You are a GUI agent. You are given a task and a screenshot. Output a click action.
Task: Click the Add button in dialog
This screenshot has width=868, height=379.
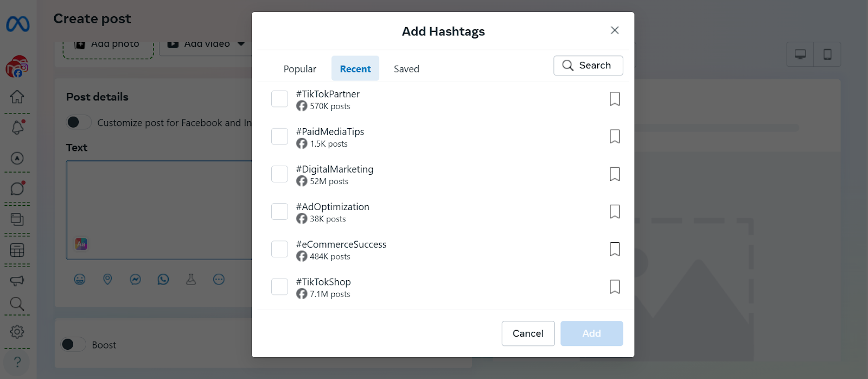point(591,333)
